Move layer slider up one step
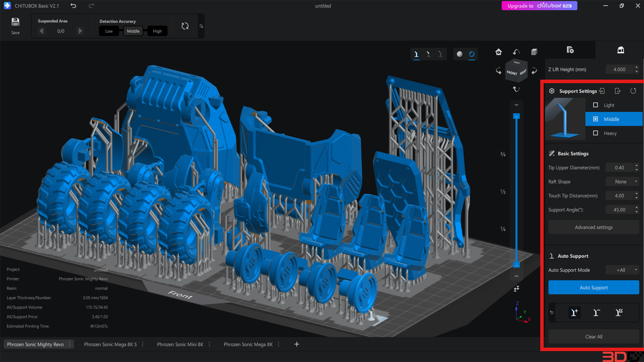The width and height of the screenshot is (644, 362). pos(516,105)
